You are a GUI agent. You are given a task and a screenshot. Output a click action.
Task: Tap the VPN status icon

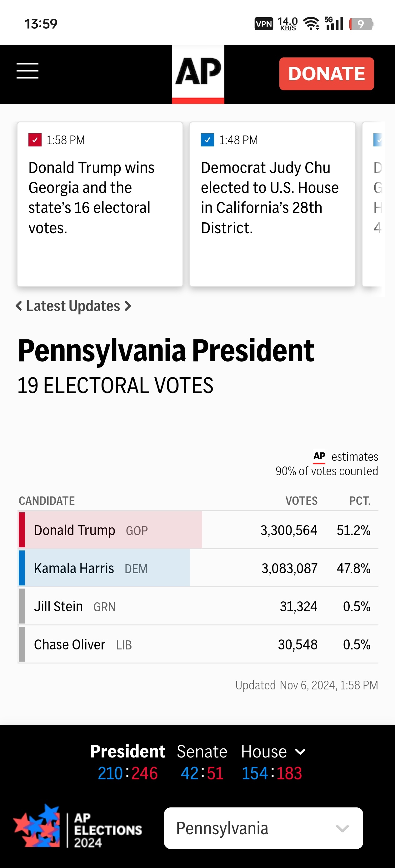click(263, 24)
